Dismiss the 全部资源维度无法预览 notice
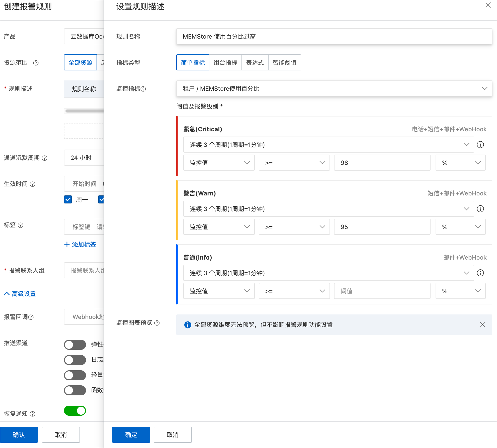This screenshot has width=497, height=448. [x=482, y=324]
